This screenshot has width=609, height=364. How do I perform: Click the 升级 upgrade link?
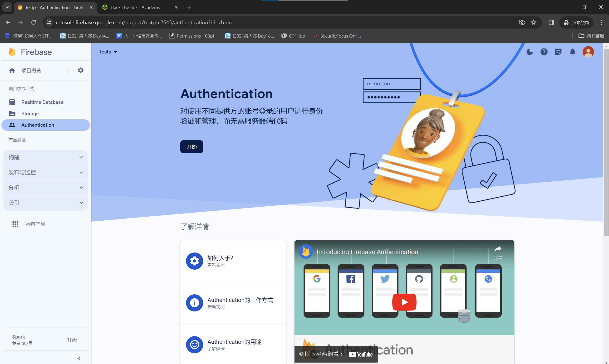(x=72, y=340)
